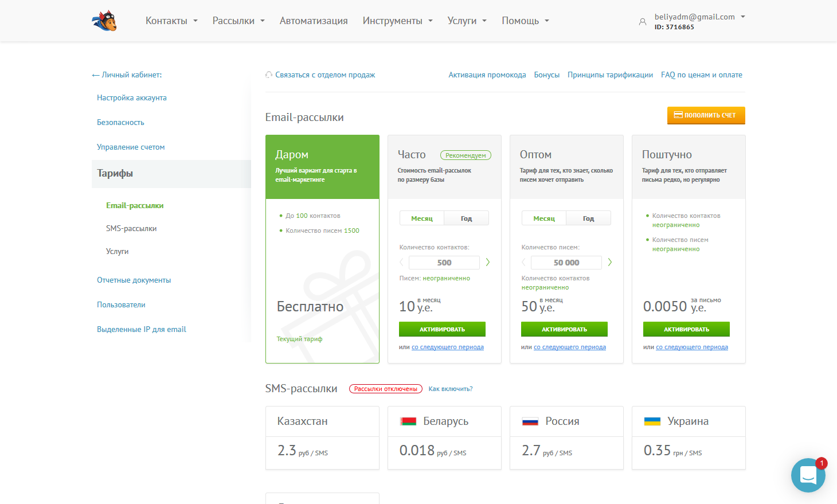
Task: Click the Казахстан SMS price card
Action: 322,438
